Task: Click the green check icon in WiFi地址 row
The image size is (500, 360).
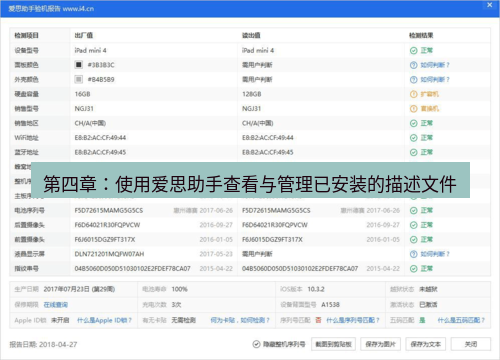Action: [x=413, y=138]
